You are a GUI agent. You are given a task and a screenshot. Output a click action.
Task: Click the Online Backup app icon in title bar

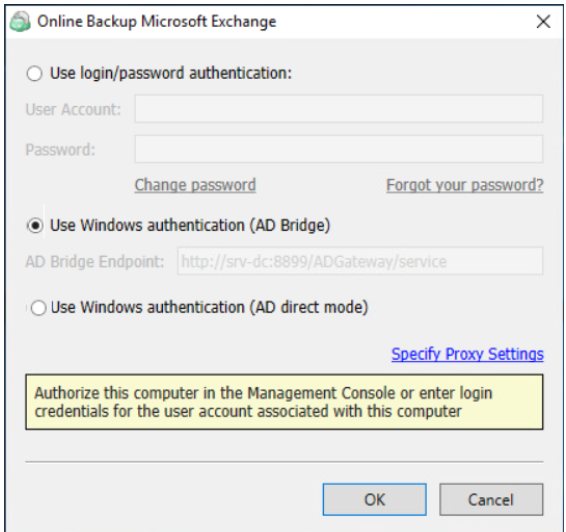coord(20,21)
